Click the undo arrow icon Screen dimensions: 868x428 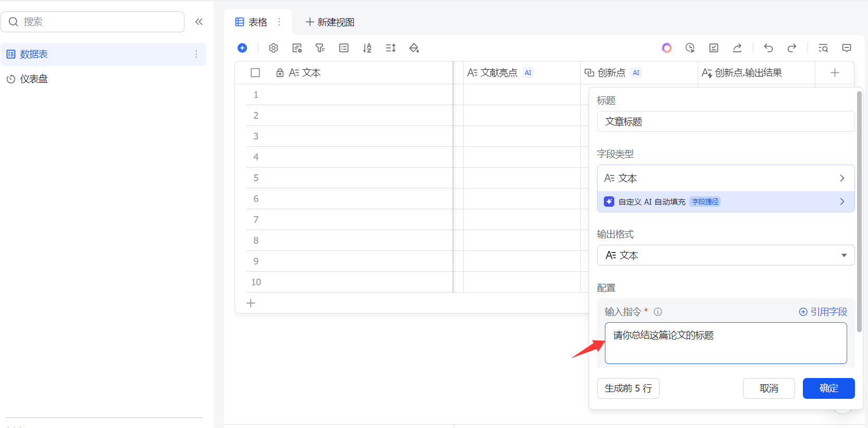[768, 48]
